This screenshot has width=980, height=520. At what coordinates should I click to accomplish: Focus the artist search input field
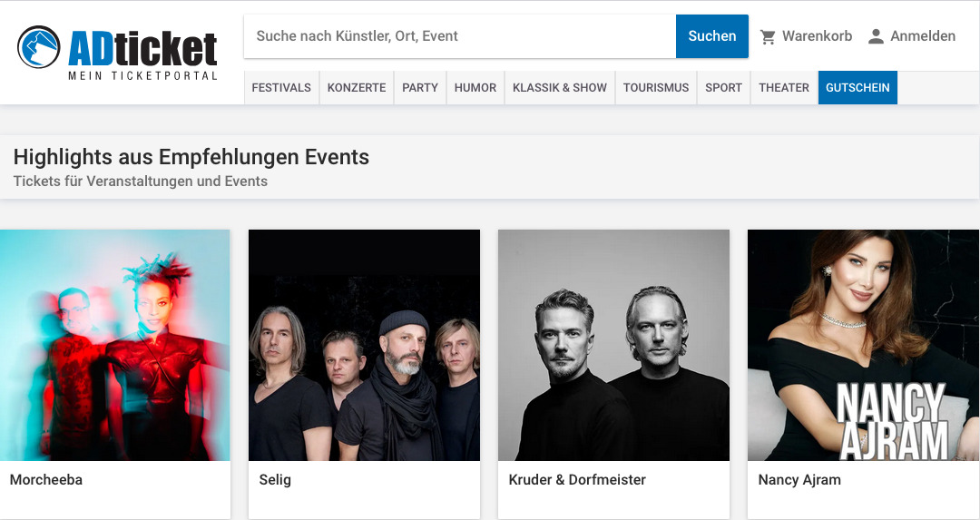(x=459, y=36)
